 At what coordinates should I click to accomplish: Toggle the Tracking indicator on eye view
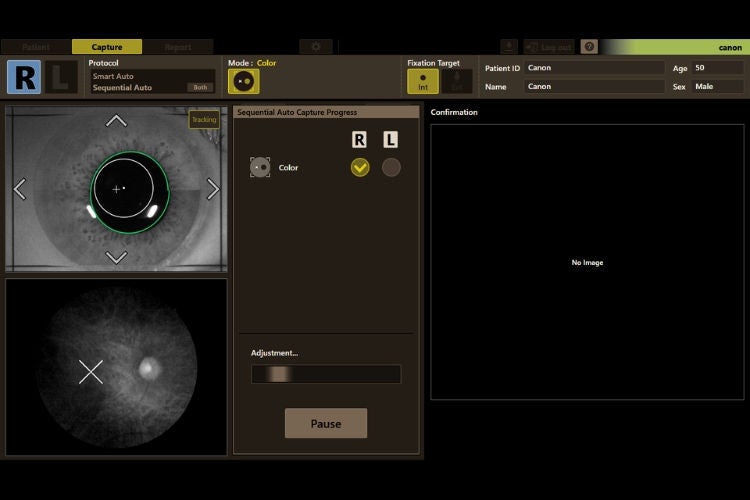point(204,120)
